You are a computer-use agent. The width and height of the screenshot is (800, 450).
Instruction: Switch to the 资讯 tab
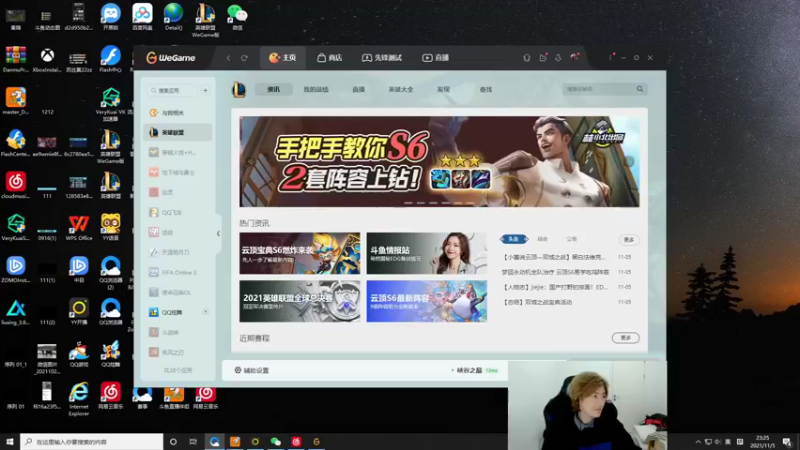pos(273,89)
